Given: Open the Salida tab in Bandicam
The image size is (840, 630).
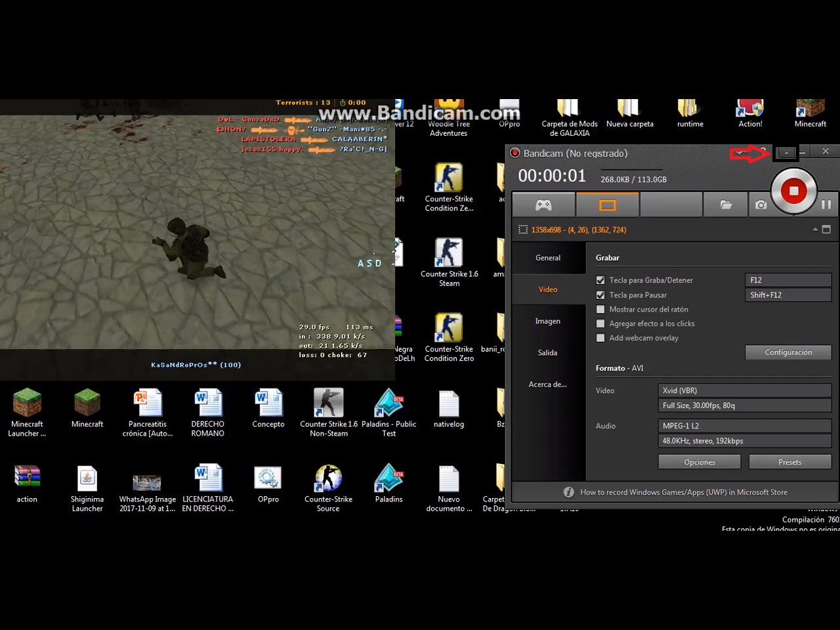Looking at the screenshot, I should (548, 352).
